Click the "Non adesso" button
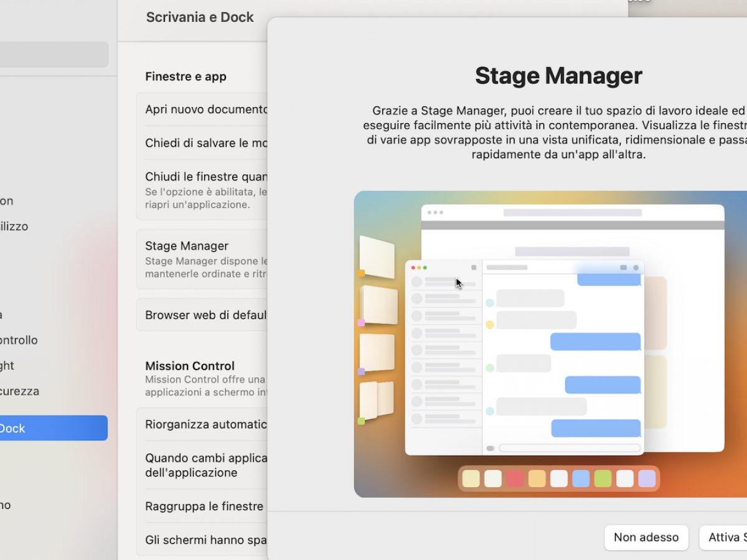This screenshot has width=747, height=560. coord(646,538)
